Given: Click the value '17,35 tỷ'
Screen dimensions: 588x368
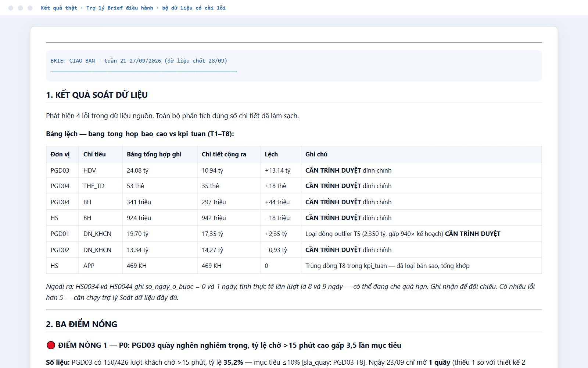Looking at the screenshot, I should (212, 234).
